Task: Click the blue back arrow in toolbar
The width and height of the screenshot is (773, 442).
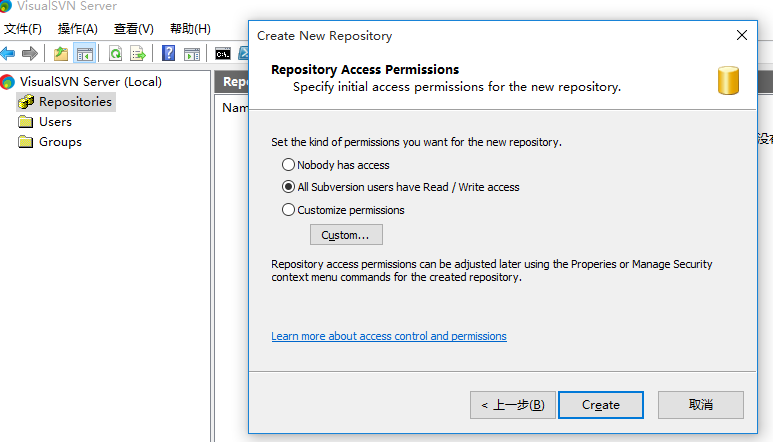Action: point(8,53)
